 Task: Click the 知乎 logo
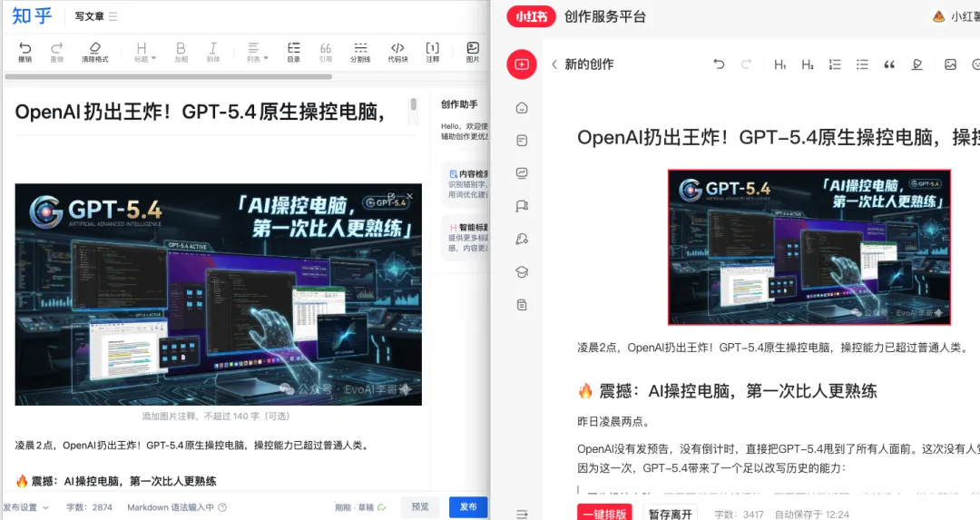pyautogui.click(x=32, y=15)
